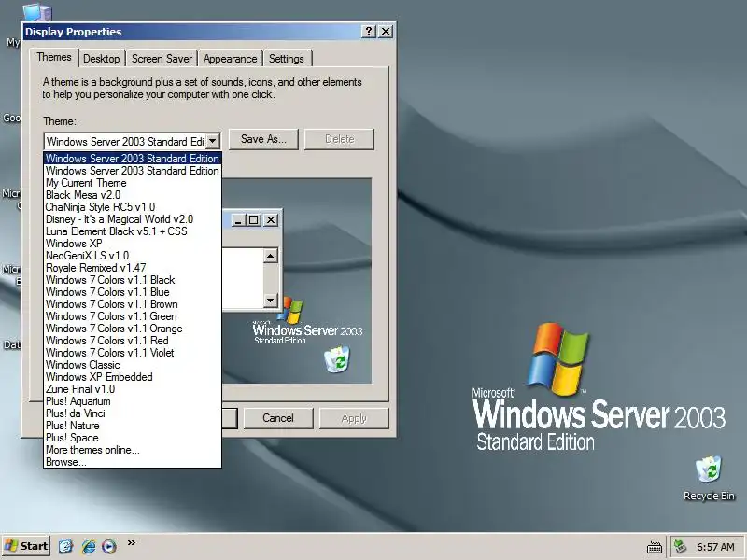Image resolution: width=747 pixels, height=560 pixels.
Task: Choose the Windows XP theme
Action: click(133, 244)
